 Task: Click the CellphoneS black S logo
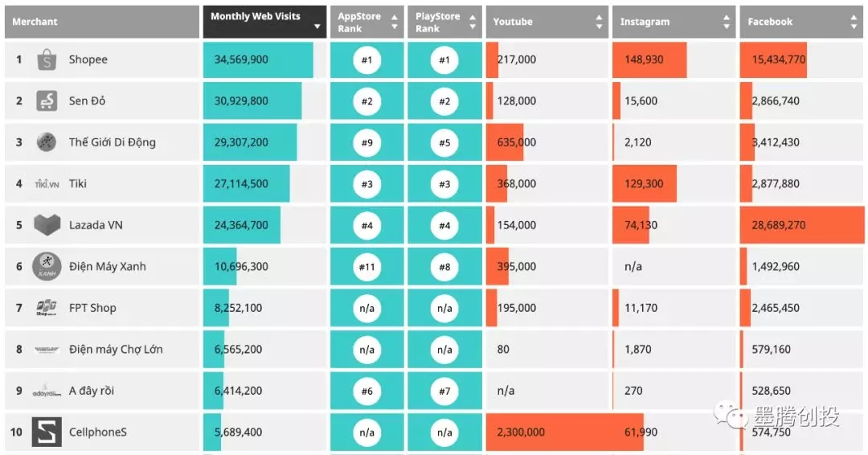point(47,432)
